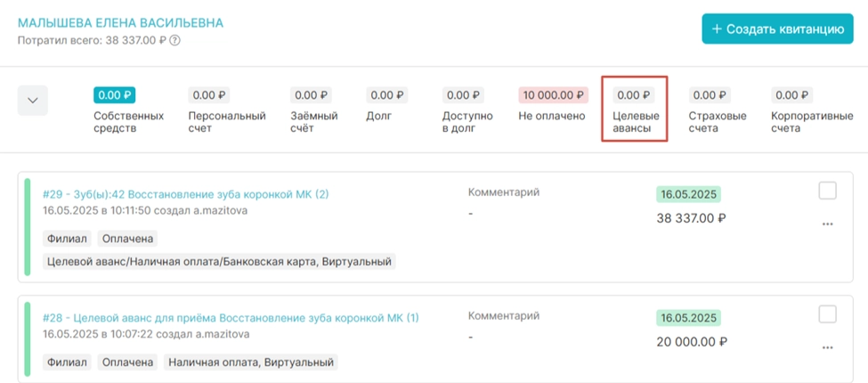
Task: Open patient name Малышева Елена Васильевна
Action: (120, 22)
